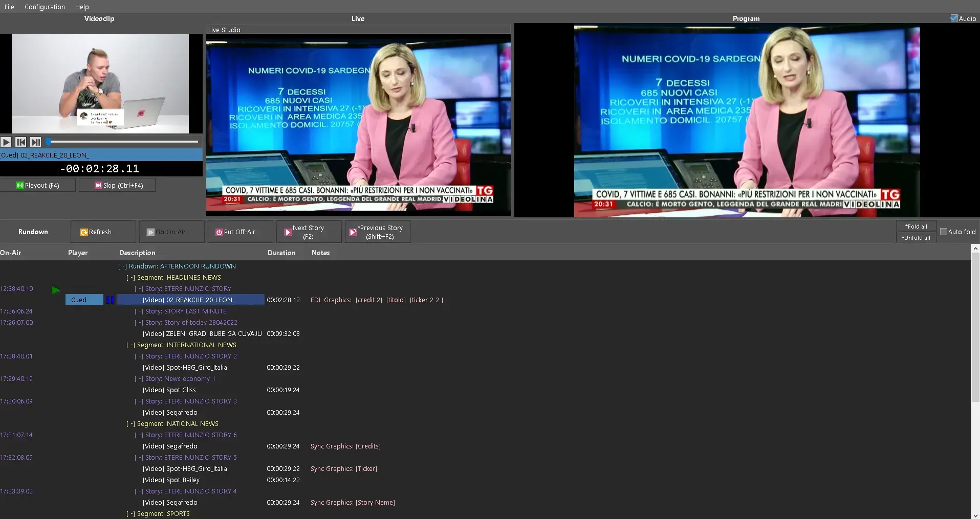
Task: Go to Next Story (F2)
Action: (308, 232)
